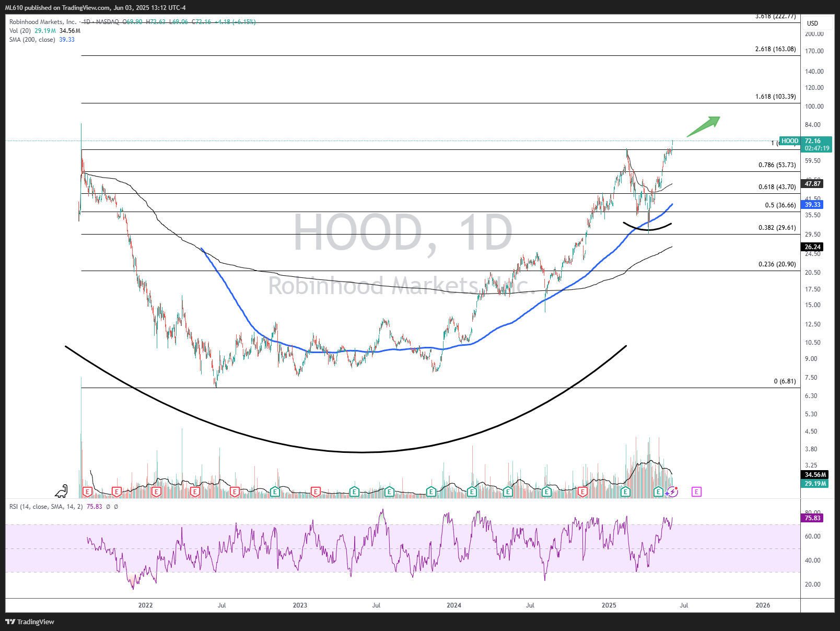
Task: Click the 34.56M value in Vol legend
Action: (x=70, y=31)
